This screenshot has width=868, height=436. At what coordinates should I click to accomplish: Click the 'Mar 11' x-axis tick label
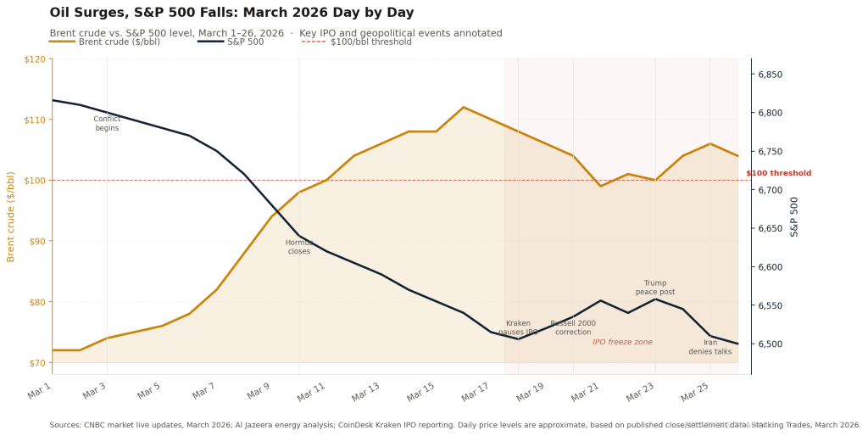(312, 392)
